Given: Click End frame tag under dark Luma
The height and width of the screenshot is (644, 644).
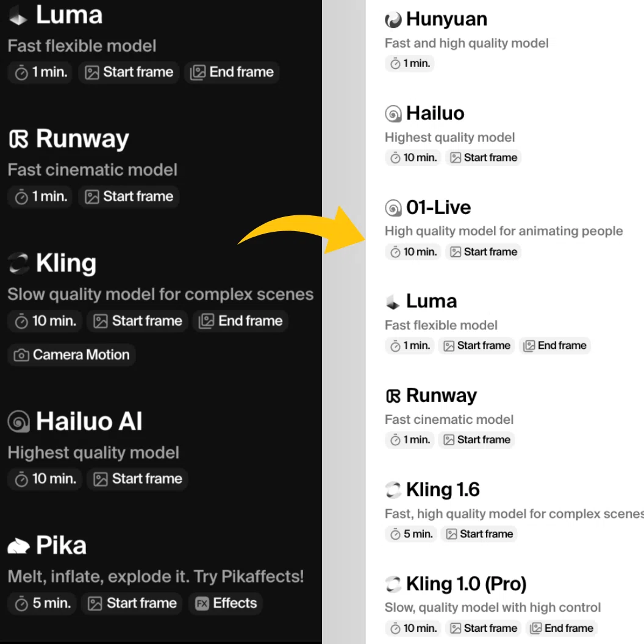Looking at the screenshot, I should pyautogui.click(x=232, y=73).
